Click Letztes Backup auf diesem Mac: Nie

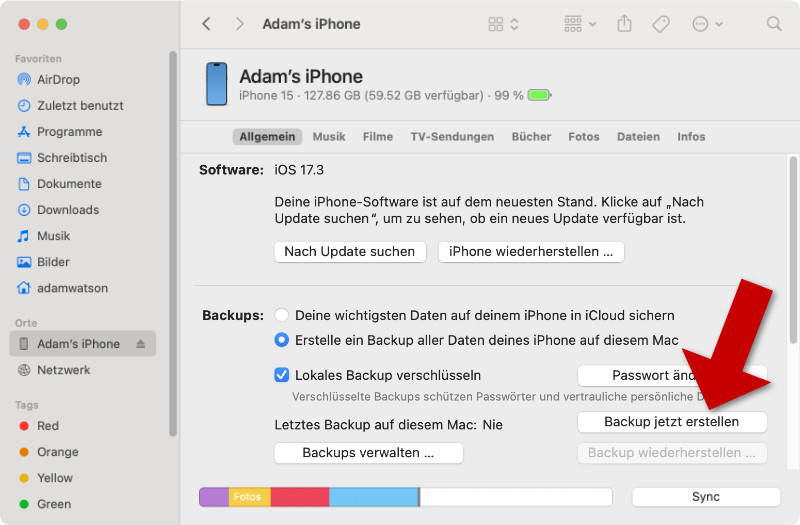(388, 424)
